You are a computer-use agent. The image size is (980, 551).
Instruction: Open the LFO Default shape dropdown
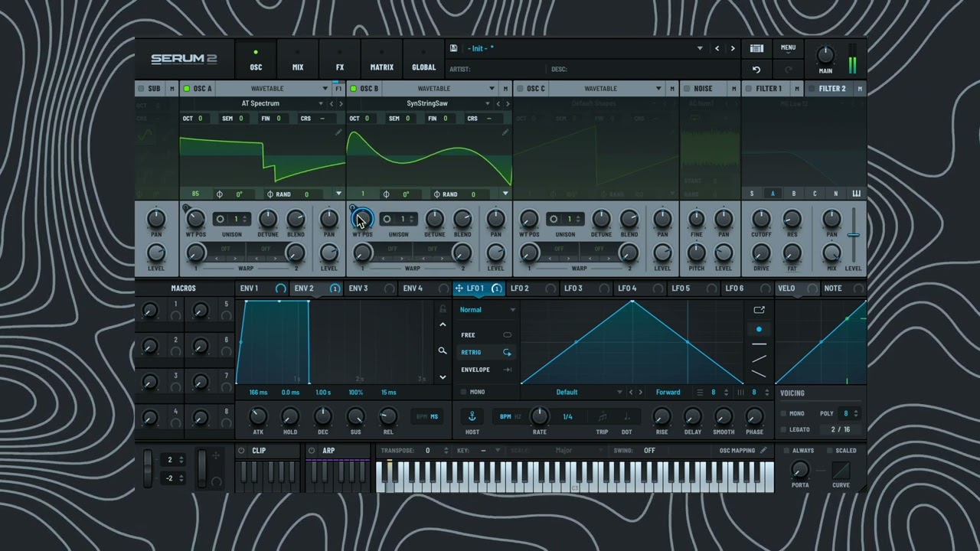tap(620, 393)
